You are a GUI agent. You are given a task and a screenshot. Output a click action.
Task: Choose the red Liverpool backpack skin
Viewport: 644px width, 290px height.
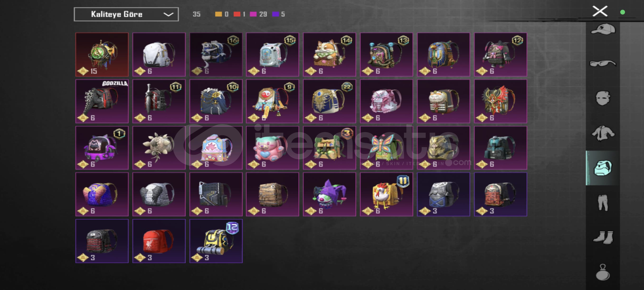[x=159, y=241]
